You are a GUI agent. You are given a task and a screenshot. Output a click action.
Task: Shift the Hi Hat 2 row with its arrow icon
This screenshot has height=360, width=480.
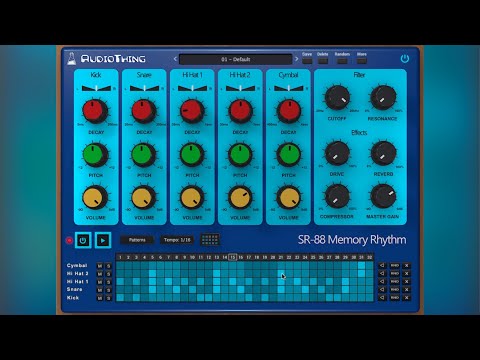click(x=382, y=273)
